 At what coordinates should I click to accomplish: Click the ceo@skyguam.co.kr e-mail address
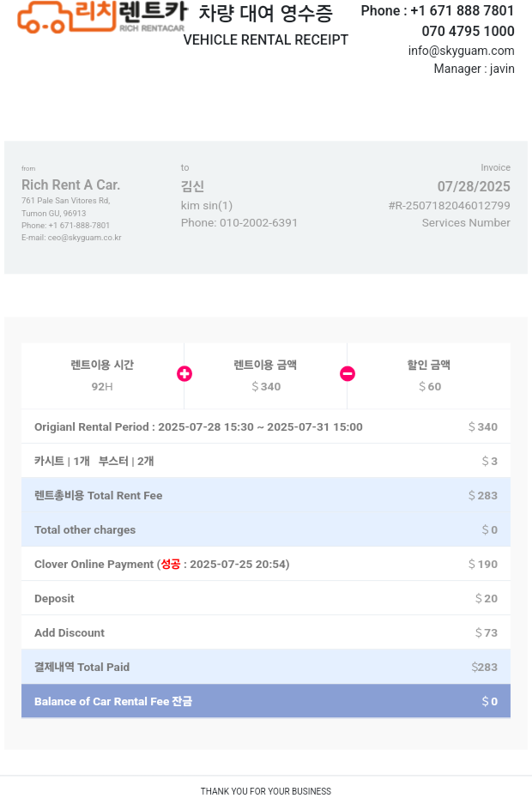coord(84,238)
